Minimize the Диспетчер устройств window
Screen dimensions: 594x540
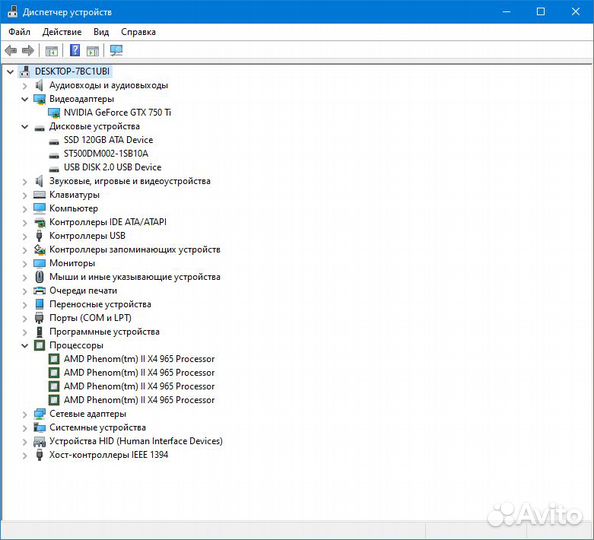click(506, 12)
